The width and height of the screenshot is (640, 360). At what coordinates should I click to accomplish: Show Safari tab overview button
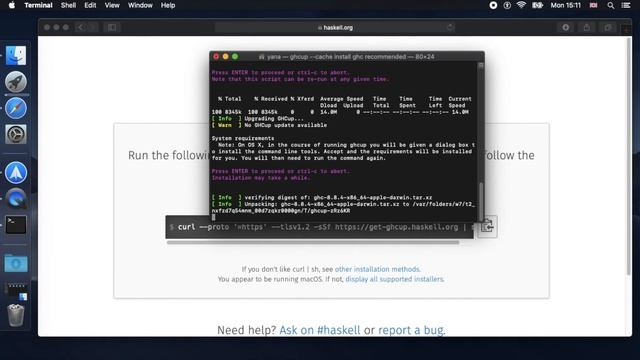point(608,27)
